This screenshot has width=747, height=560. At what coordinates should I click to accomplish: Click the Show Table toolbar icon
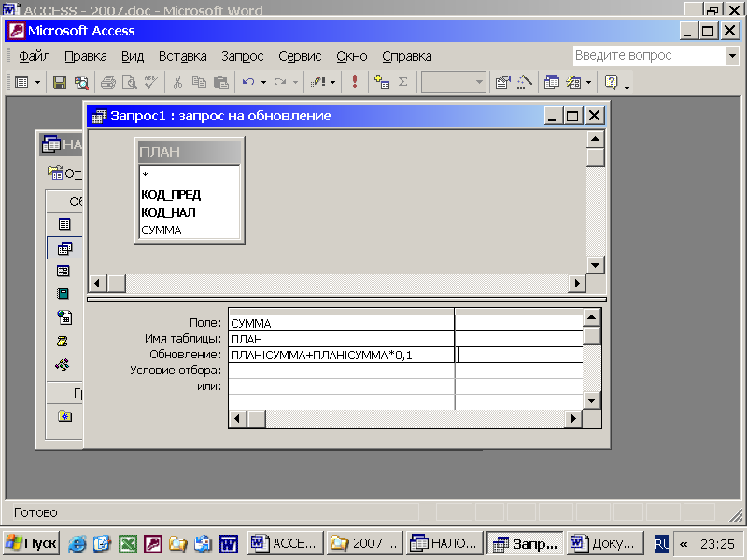click(382, 82)
